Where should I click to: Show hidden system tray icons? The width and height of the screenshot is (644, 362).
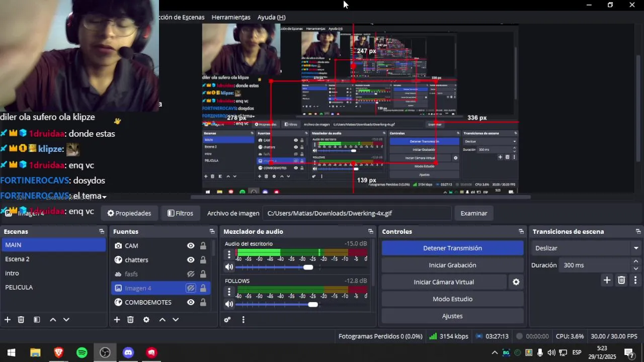click(495, 352)
